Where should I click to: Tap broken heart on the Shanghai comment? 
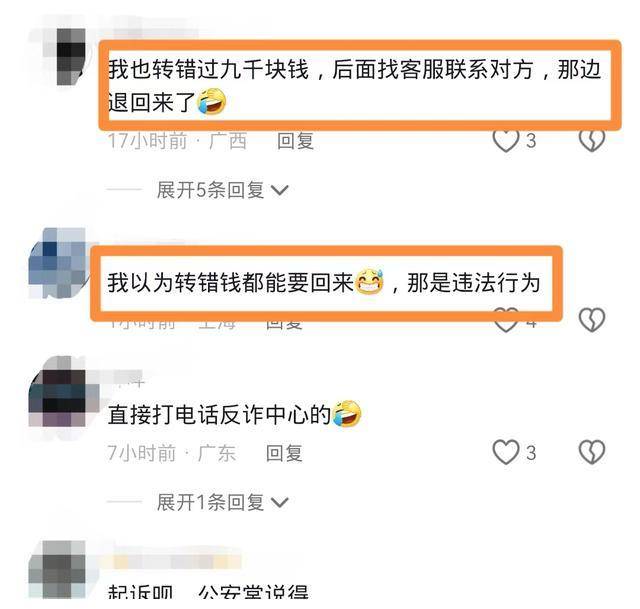592,319
